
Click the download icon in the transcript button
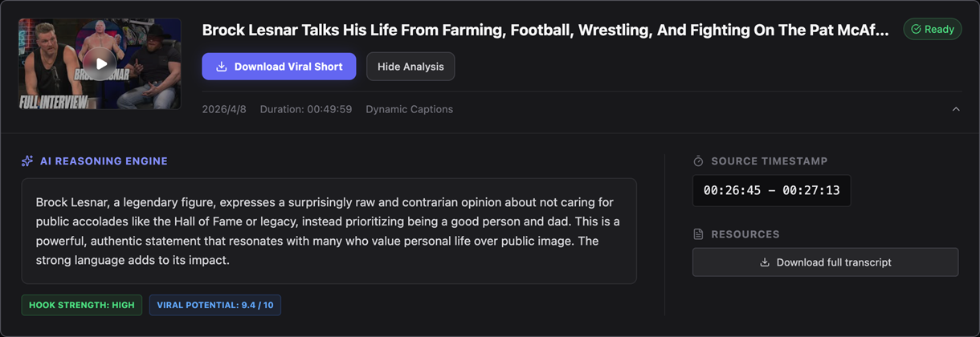(x=765, y=262)
